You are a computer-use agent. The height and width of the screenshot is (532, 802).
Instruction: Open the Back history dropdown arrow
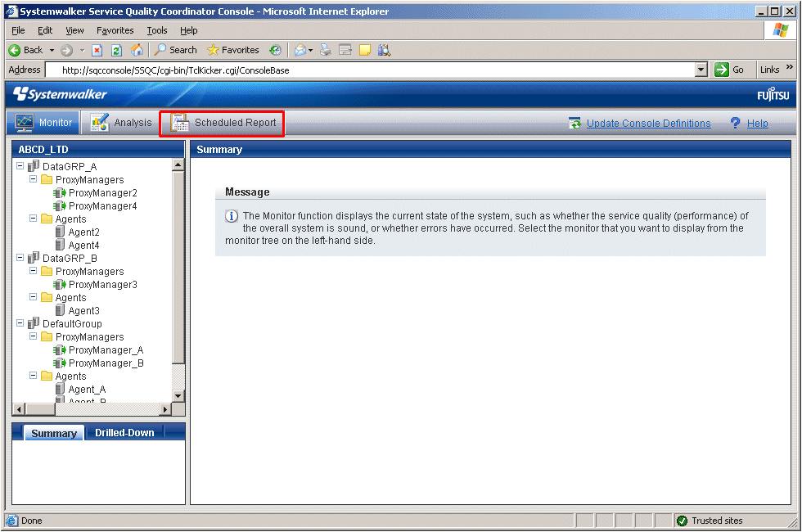pyautogui.click(x=52, y=50)
